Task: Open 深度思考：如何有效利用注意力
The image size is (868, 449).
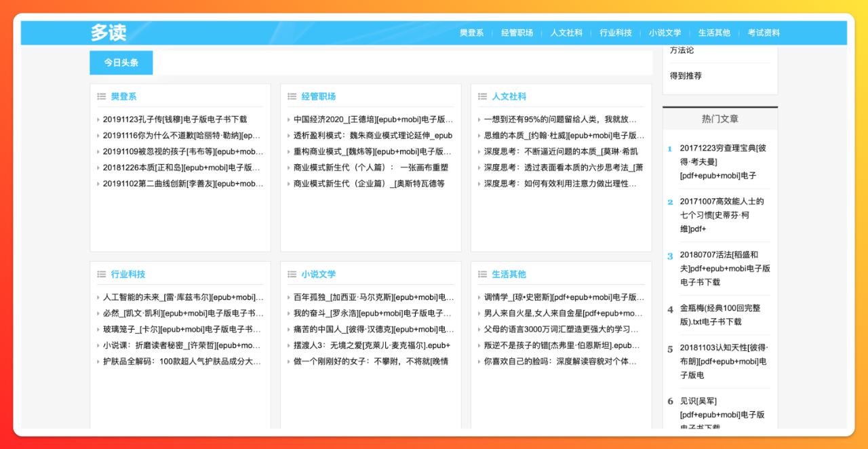Action: (561, 184)
